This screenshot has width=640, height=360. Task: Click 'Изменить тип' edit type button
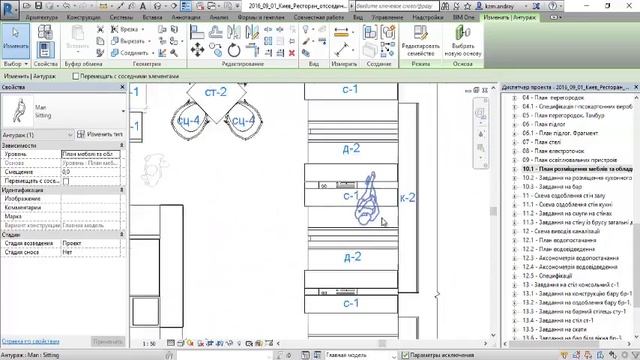coord(100,134)
